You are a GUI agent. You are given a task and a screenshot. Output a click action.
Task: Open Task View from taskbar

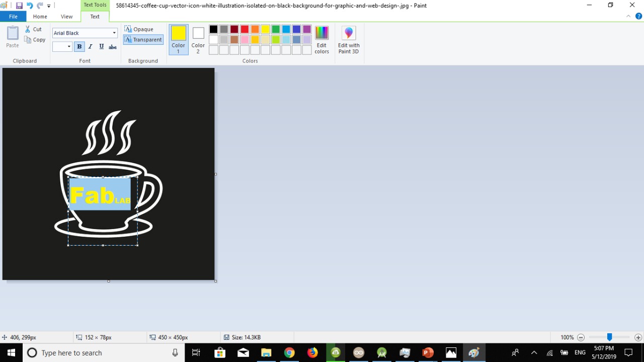[196, 352]
